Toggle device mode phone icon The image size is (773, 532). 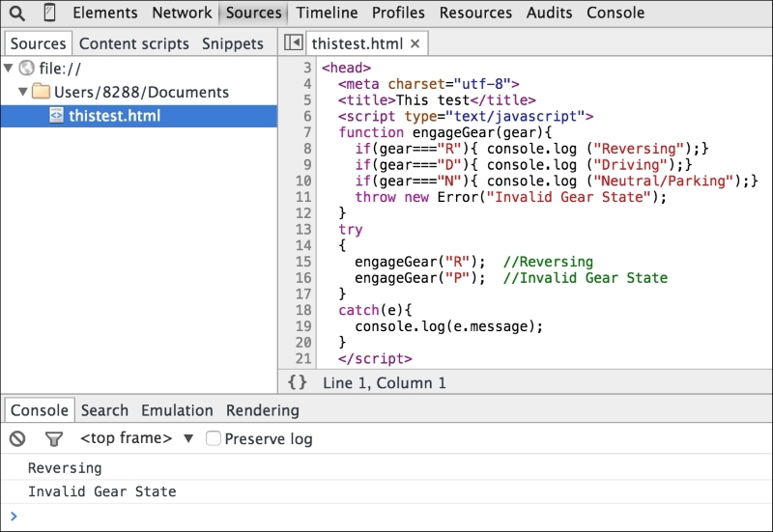[49, 13]
